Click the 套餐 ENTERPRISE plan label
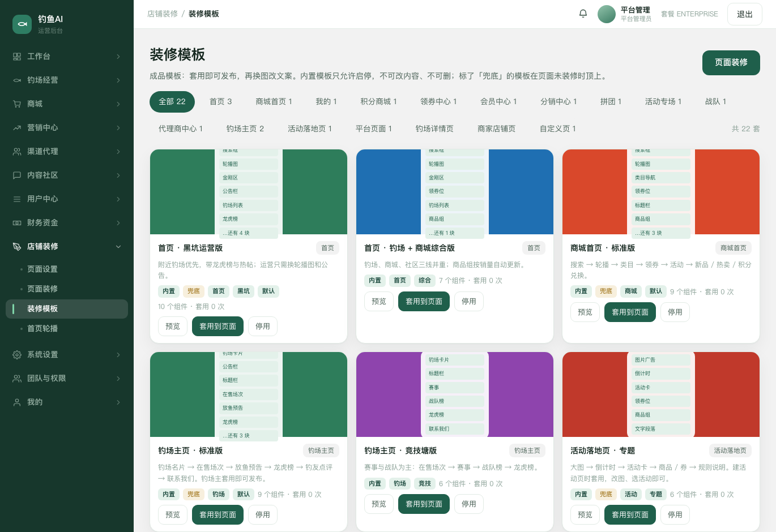The image size is (776, 532). (x=689, y=14)
